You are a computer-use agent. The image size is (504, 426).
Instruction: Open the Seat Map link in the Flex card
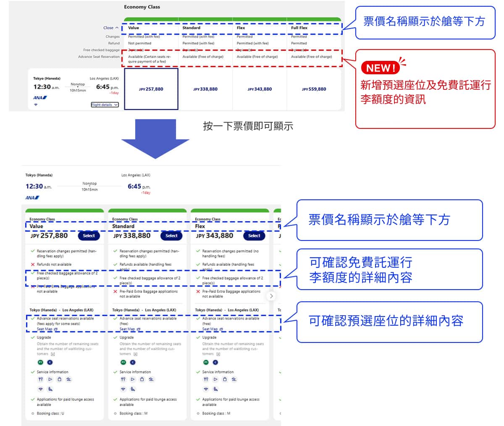212,329
